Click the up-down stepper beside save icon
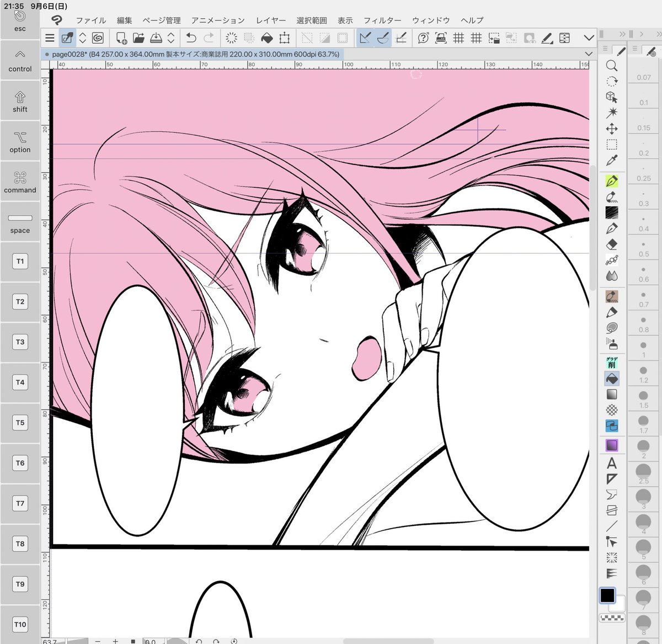Screen dimensions: 662x644 click(x=171, y=38)
